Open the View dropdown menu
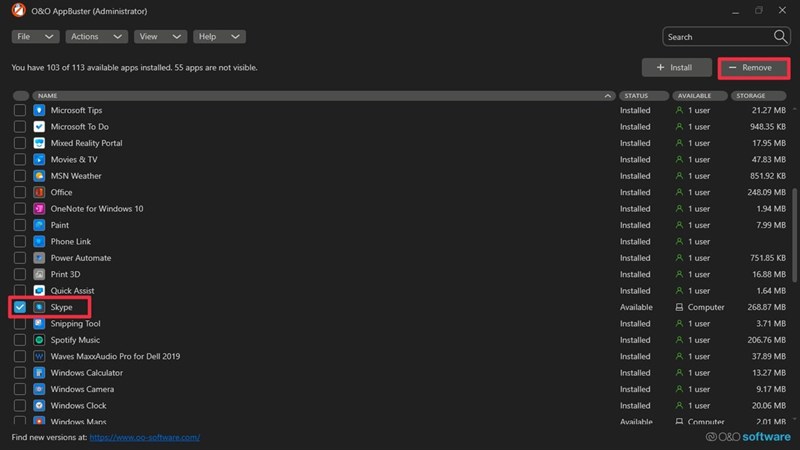This screenshot has width=800, height=450. pos(160,37)
